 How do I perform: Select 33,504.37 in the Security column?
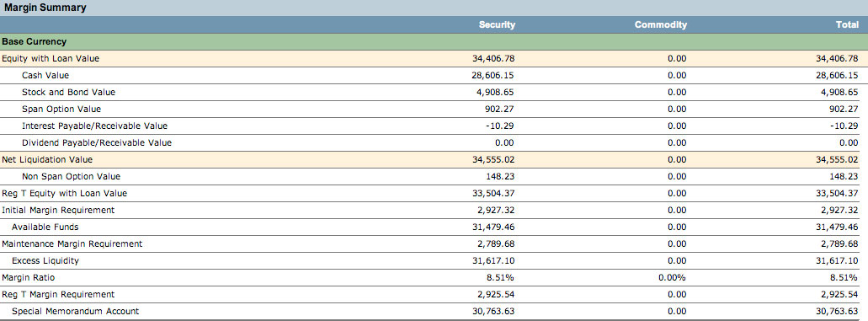coord(493,194)
